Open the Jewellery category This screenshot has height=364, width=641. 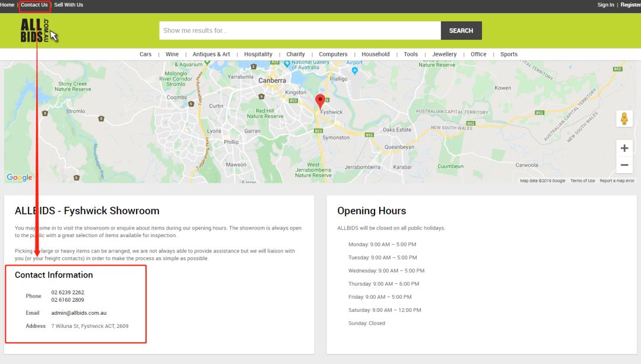[x=445, y=55]
